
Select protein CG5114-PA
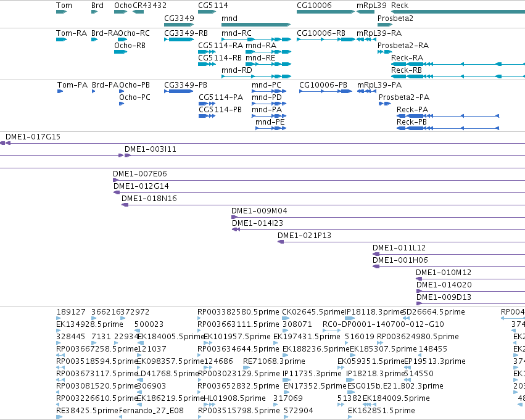coord(207,104)
